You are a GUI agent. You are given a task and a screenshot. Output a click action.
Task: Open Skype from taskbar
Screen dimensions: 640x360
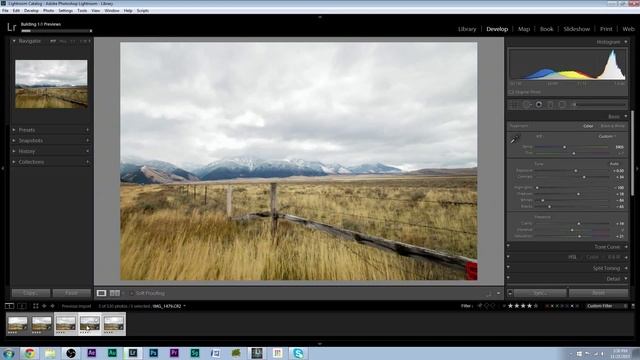point(298,353)
